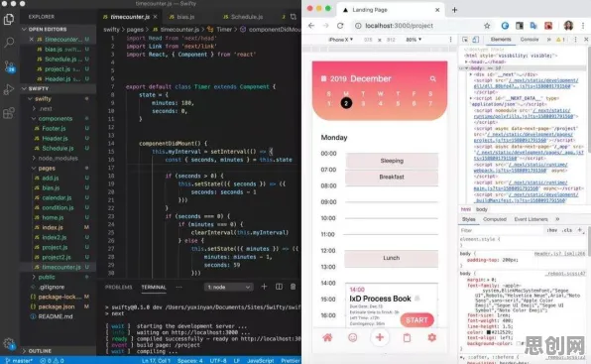Add a new terminal with plus icon
Screen dimensions: 591x364
pos(264,287)
